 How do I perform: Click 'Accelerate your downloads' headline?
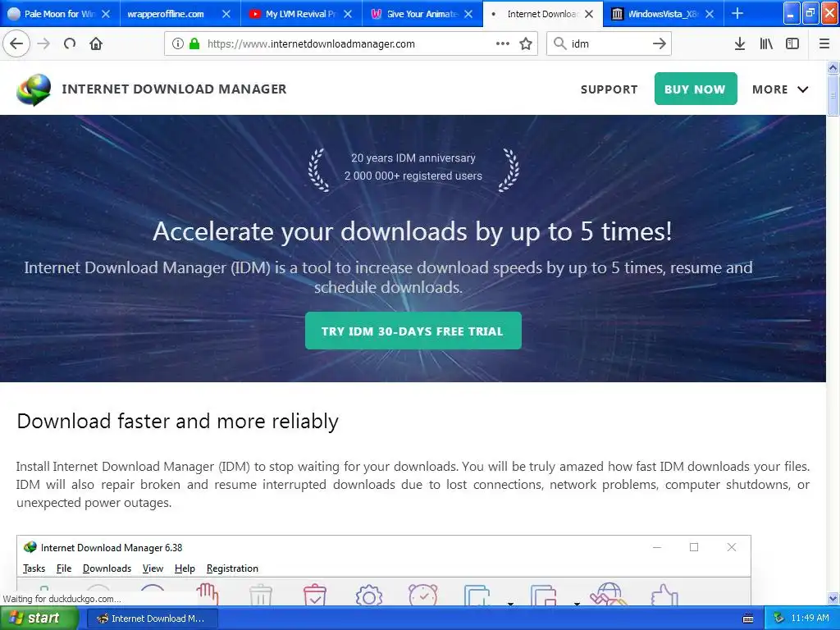tap(413, 231)
